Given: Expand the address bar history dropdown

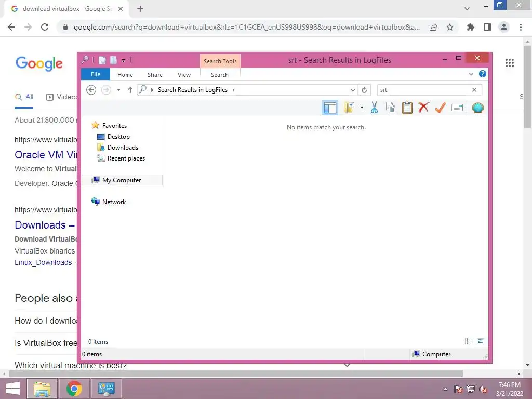Looking at the screenshot, I should 353,90.
